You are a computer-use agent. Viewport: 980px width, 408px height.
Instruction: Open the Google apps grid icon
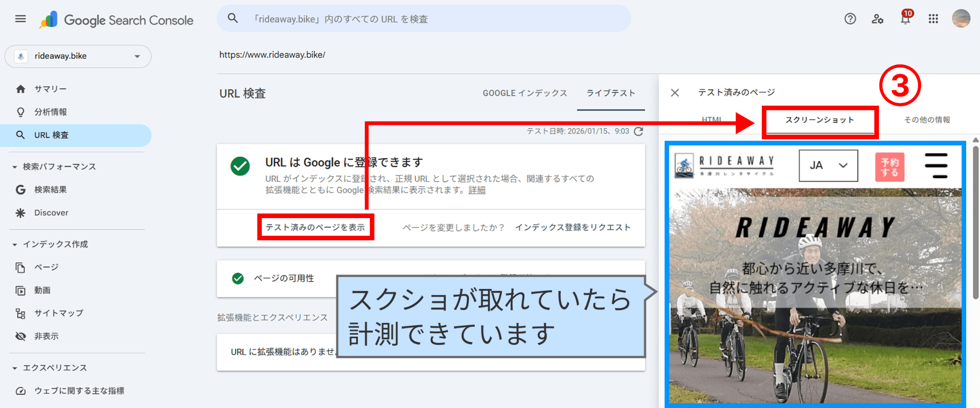(933, 19)
